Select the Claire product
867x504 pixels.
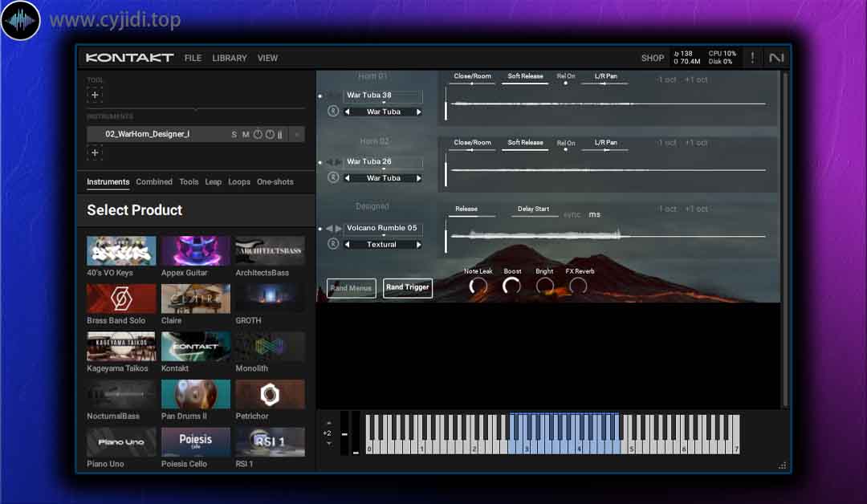196,304
